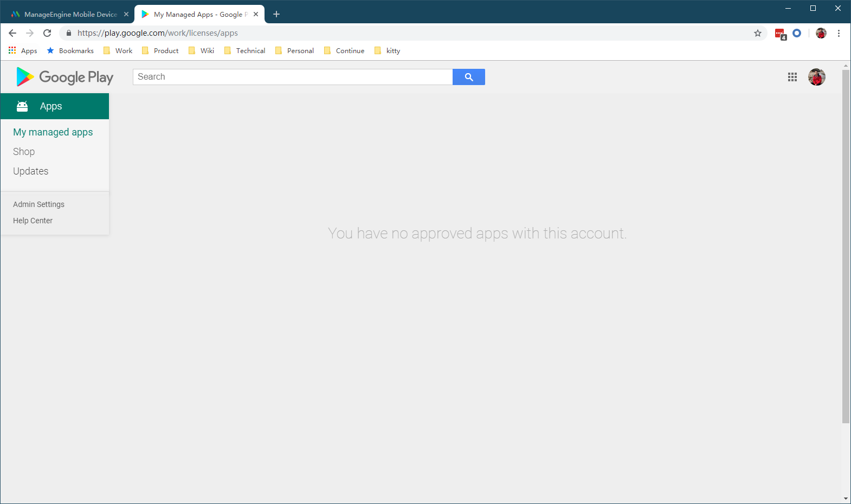Bookmark this page with the star icon
The width and height of the screenshot is (851, 504).
[758, 33]
